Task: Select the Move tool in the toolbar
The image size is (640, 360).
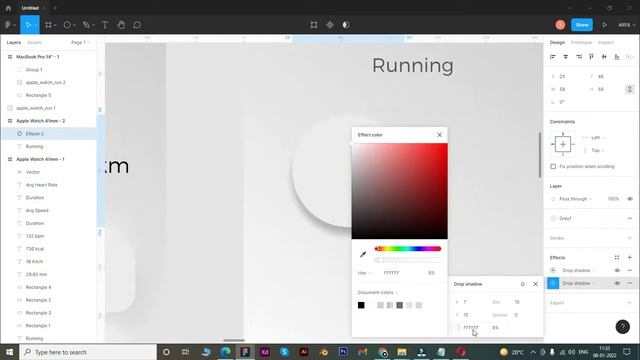Action: (28, 25)
